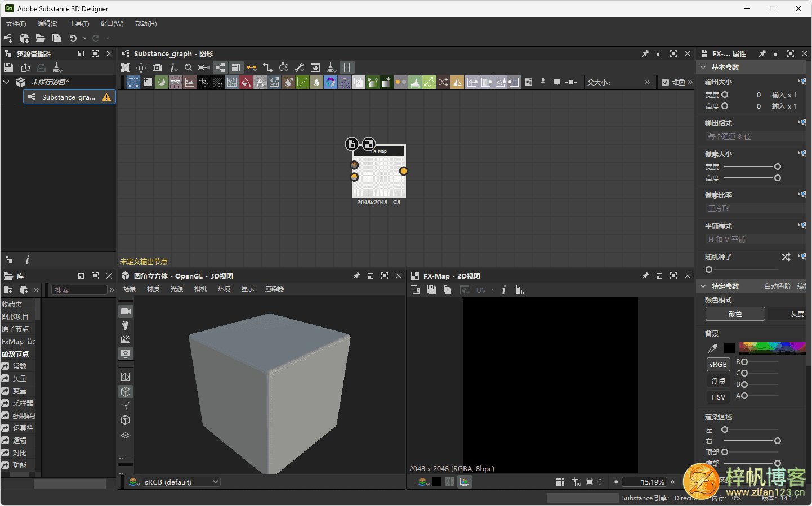Click the camera icon in 3D view sidebar
This screenshot has height=506, width=812.
(x=126, y=311)
